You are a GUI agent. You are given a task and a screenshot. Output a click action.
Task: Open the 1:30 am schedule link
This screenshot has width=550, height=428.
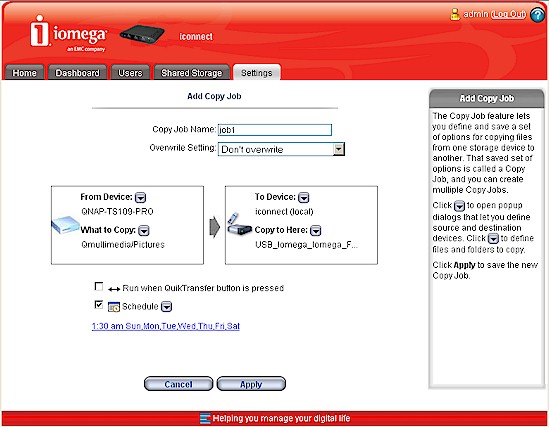coord(166,326)
